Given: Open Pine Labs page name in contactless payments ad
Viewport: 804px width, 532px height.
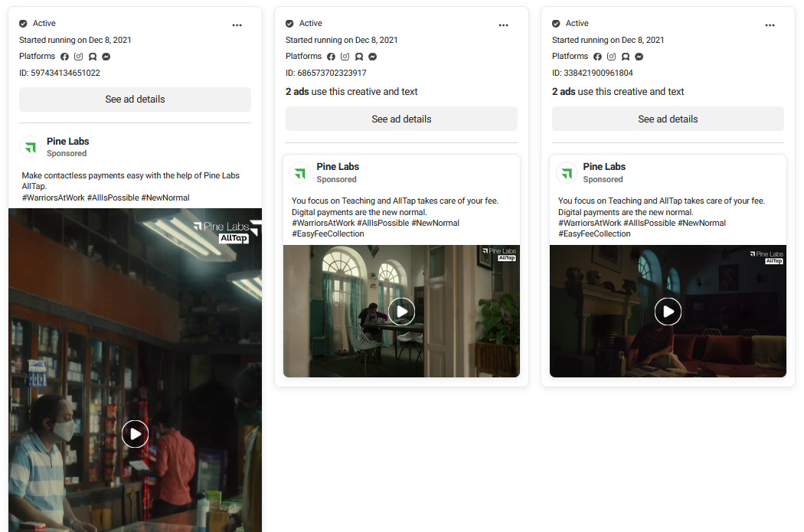Looking at the screenshot, I should click(x=67, y=142).
